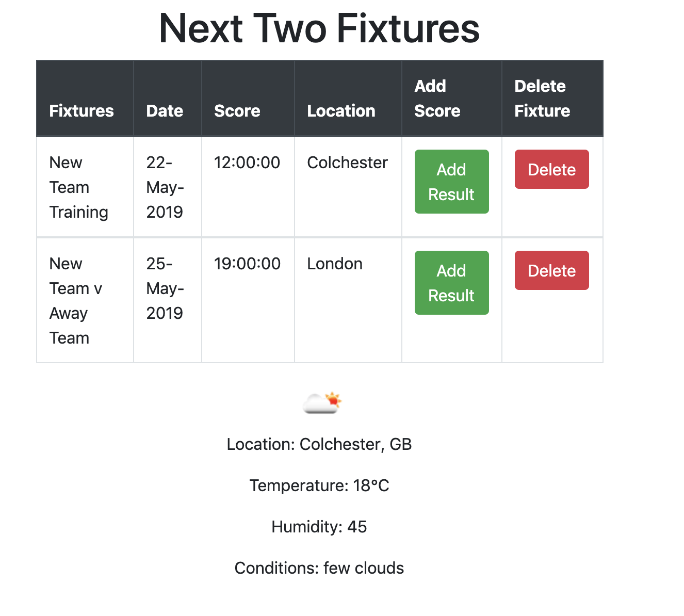Select the London location cell
The height and width of the screenshot is (616, 684).
(x=335, y=264)
